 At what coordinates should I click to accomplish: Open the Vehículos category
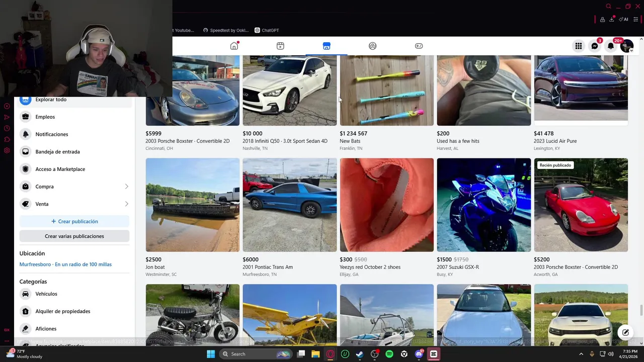tap(75, 294)
